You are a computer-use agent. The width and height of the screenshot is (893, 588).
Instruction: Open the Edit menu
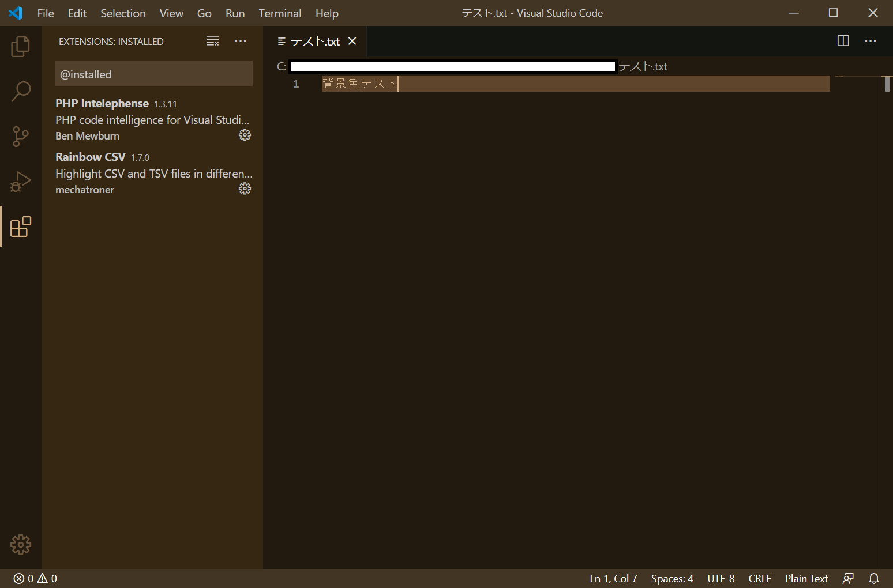click(77, 13)
